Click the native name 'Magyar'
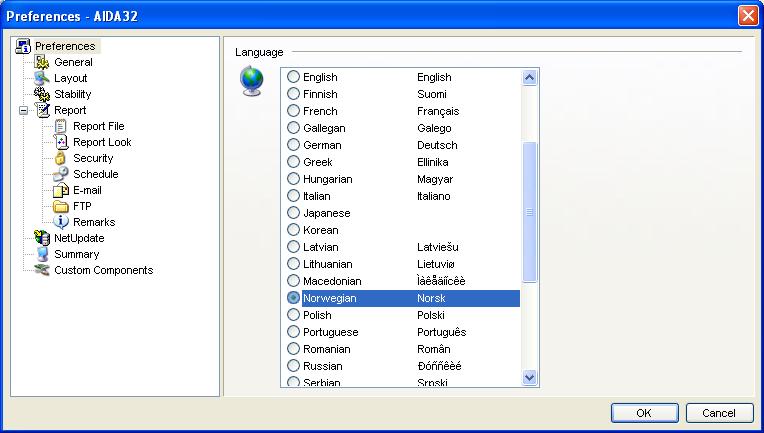Image resolution: width=764 pixels, height=433 pixels. [x=435, y=179]
